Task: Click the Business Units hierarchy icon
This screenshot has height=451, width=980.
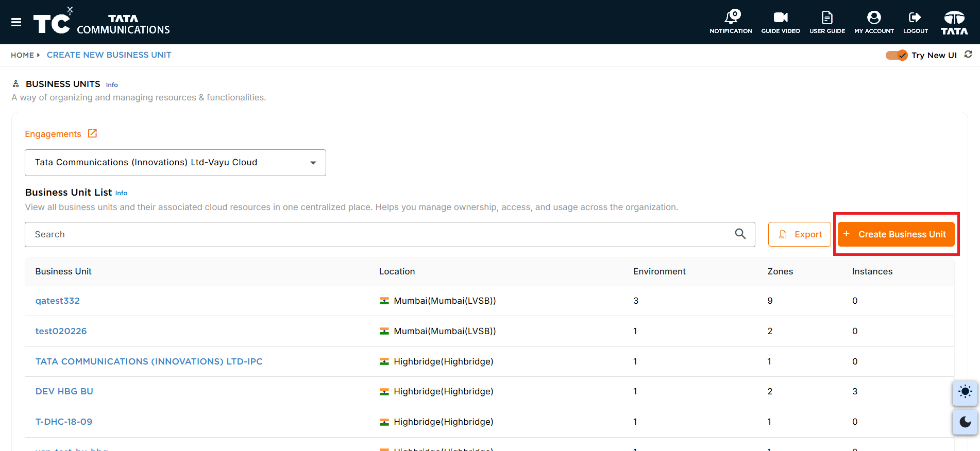Action: 16,83
